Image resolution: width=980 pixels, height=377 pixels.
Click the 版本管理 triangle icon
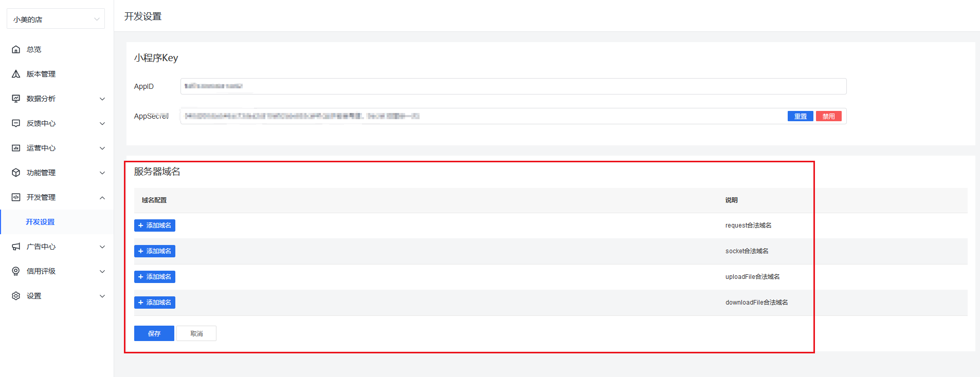16,74
